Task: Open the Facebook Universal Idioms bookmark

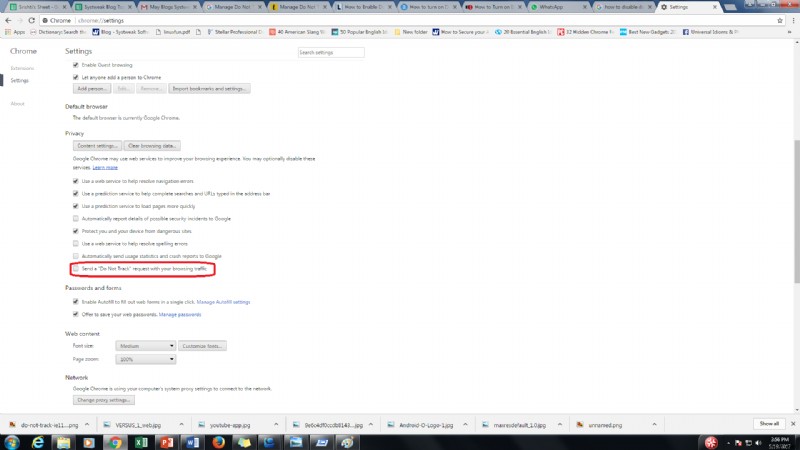Action: pos(709,32)
